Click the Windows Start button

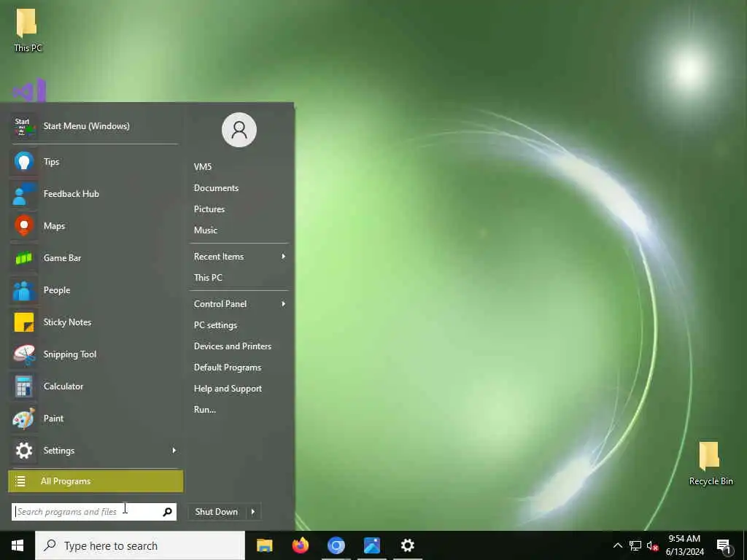(18, 545)
